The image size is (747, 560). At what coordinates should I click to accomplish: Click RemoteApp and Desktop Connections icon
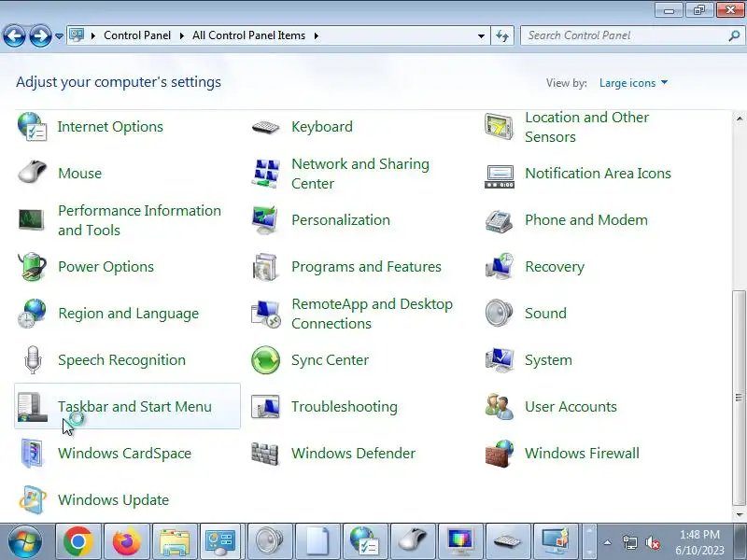(265, 314)
